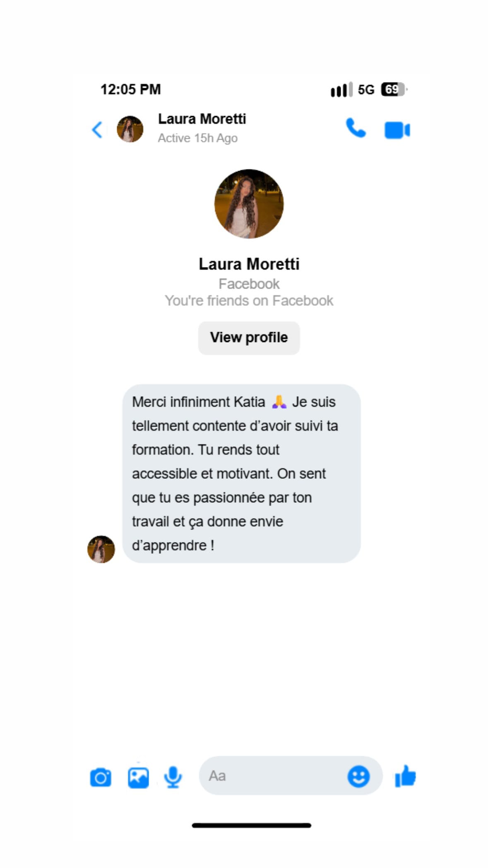Tap the large Laura Moretti profile photo

(249, 204)
